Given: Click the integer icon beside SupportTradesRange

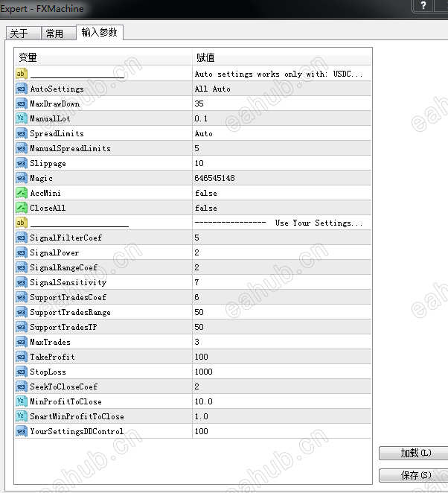Looking at the screenshot, I should click(x=22, y=312).
